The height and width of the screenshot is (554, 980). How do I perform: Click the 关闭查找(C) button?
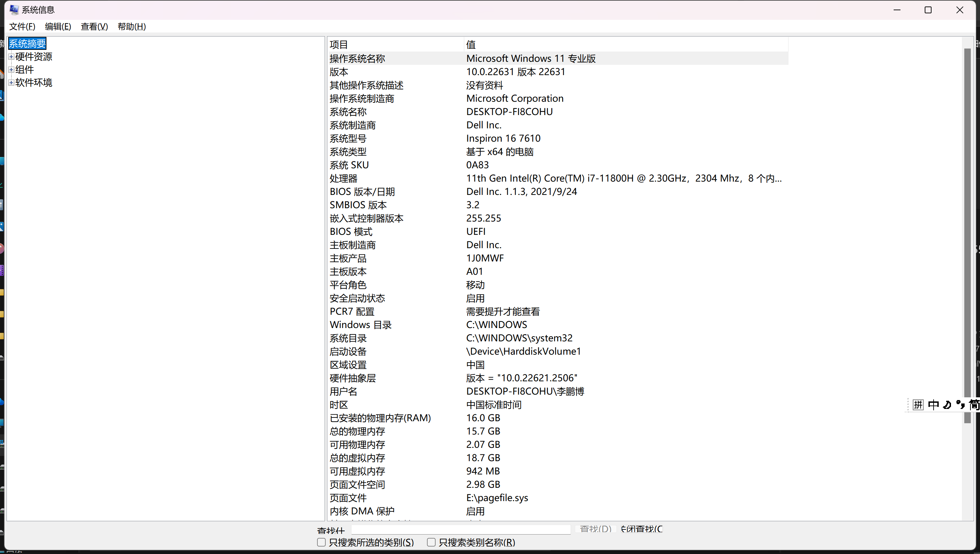point(641,528)
